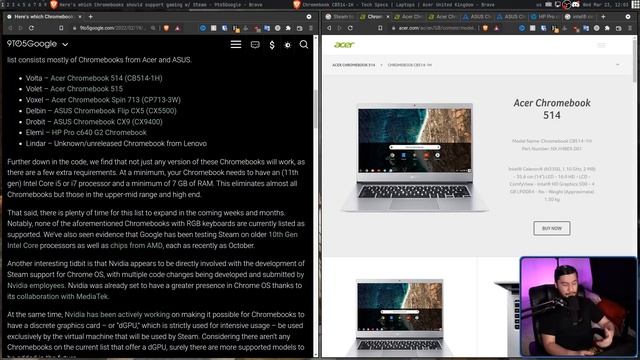Open extensions puzzle icon in Acer window
This screenshot has width=640, height=360.
(607, 28)
